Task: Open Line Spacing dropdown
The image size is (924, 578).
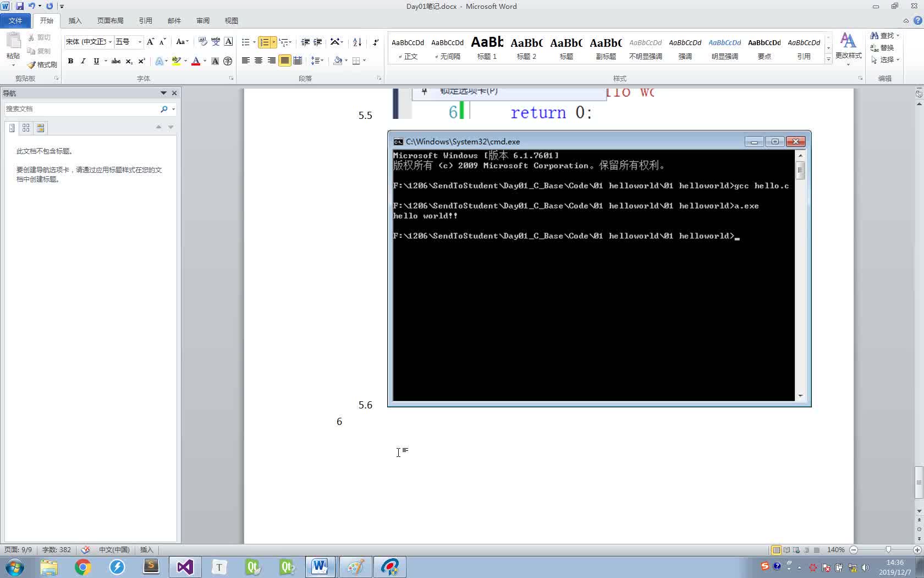Action: click(x=317, y=61)
